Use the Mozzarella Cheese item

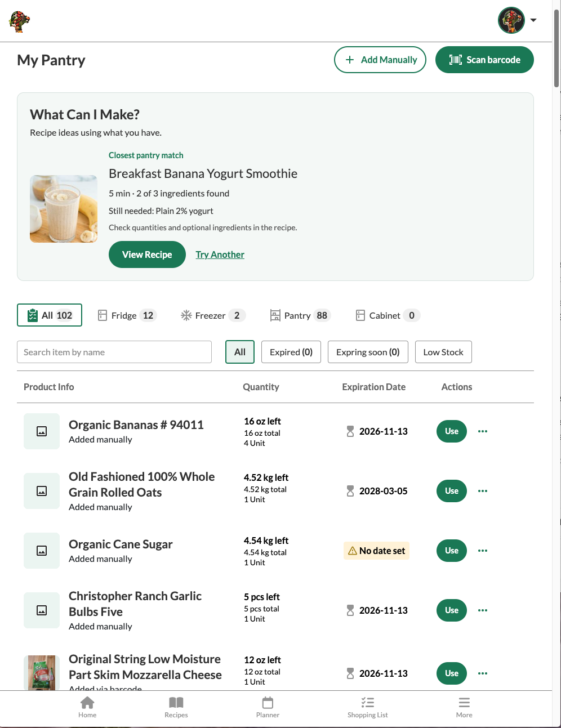pyautogui.click(x=452, y=673)
